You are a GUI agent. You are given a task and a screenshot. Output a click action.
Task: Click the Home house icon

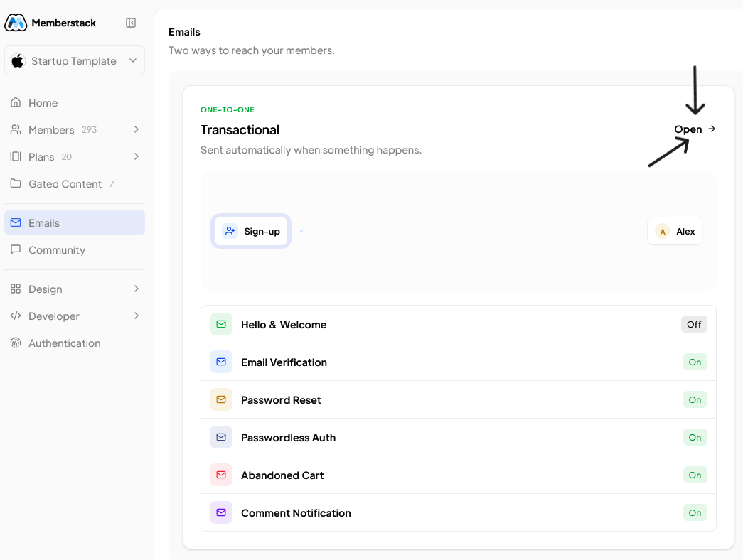click(x=16, y=102)
